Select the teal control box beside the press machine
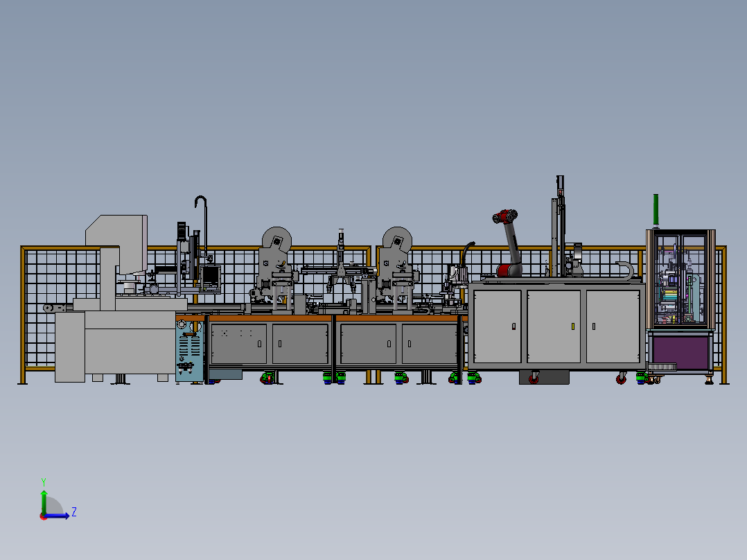747x560 pixels. pos(190,351)
